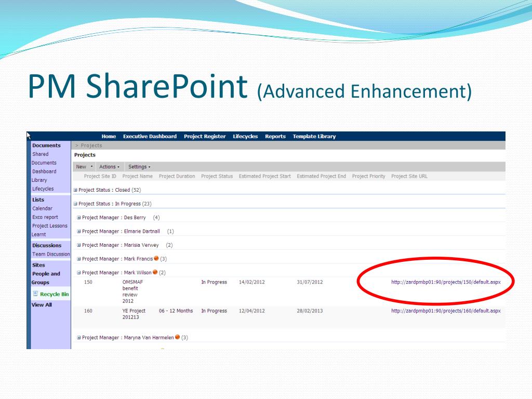532x399 pixels.
Task: Open Exco report list
Action: [45, 217]
